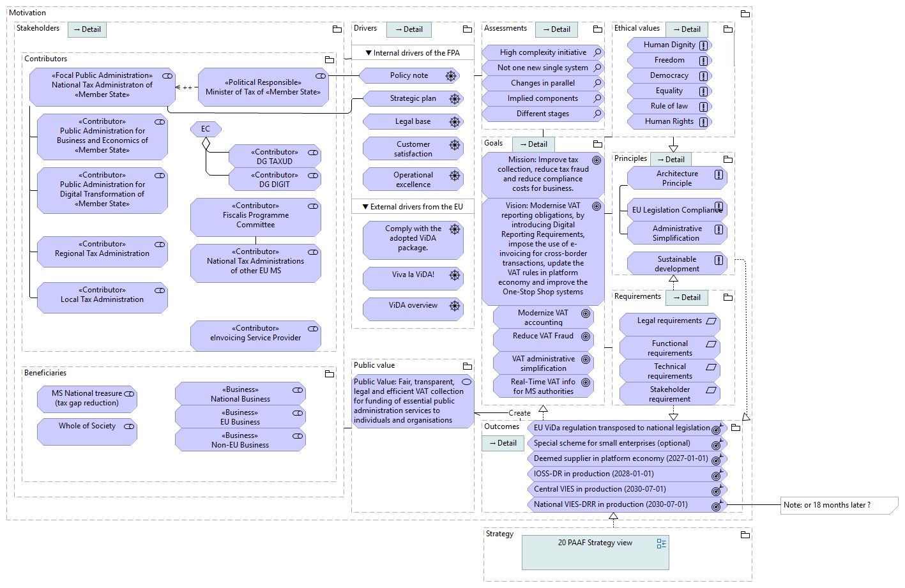Click the magnifier icon on High complexity initiative
The image size is (905, 588).
[598, 52]
